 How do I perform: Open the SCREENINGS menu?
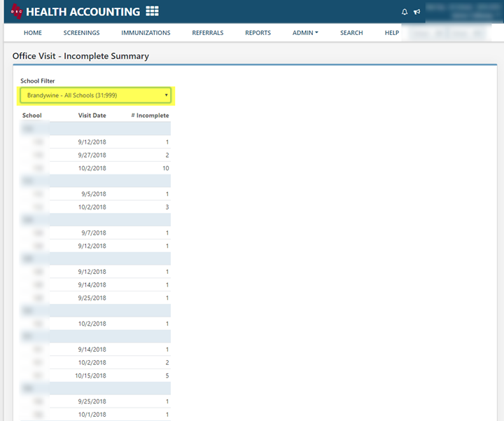[x=81, y=33]
